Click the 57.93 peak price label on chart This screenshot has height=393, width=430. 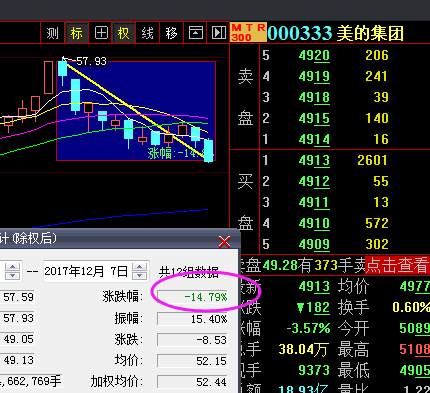click(x=91, y=61)
